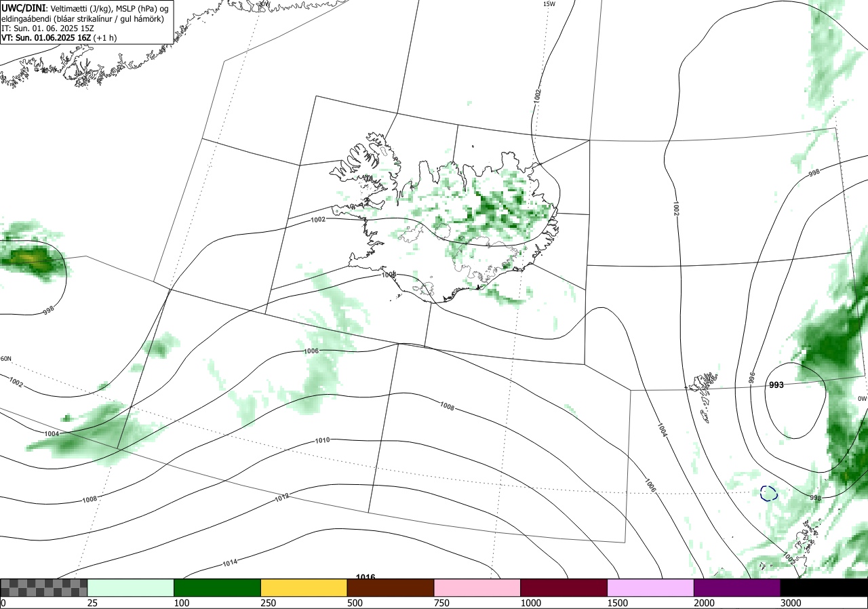Image resolution: width=868 pixels, height=609 pixels.
Task: Click the light pink 750–1000 legend swatch
Action: (x=477, y=587)
